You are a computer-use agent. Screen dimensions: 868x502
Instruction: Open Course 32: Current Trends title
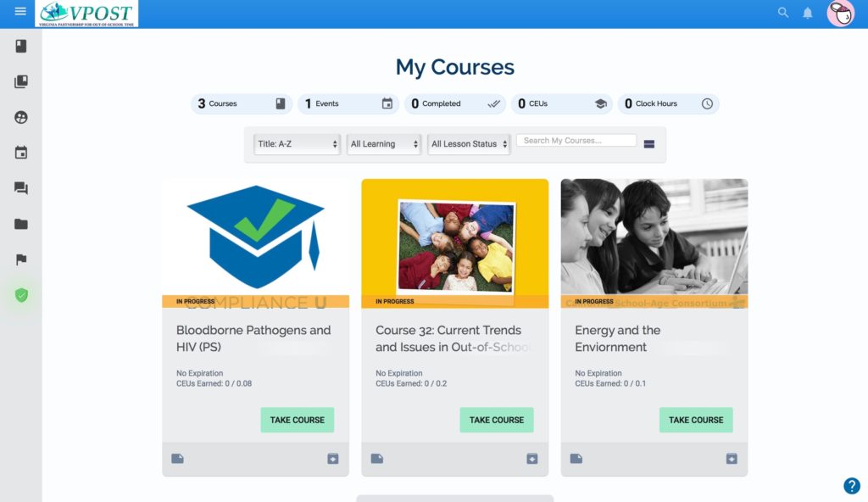[453, 338]
